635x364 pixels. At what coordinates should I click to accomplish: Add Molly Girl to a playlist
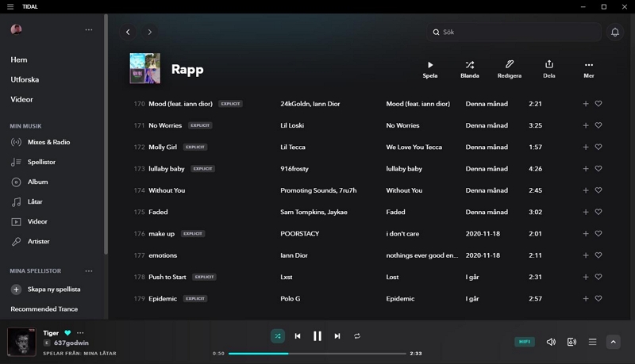point(586,148)
